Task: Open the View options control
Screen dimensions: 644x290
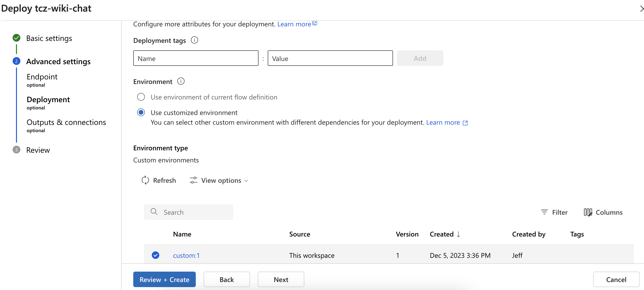Action: tap(219, 180)
